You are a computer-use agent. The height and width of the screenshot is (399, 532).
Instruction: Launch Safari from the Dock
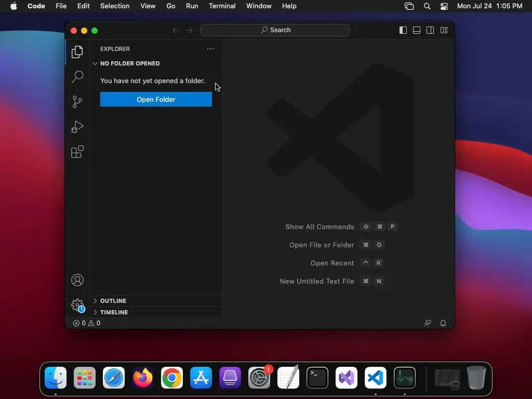(x=114, y=378)
